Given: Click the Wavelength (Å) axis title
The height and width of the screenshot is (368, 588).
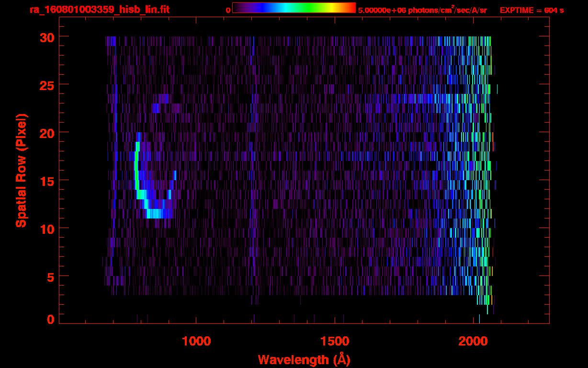Looking at the screenshot, I should tap(304, 359).
